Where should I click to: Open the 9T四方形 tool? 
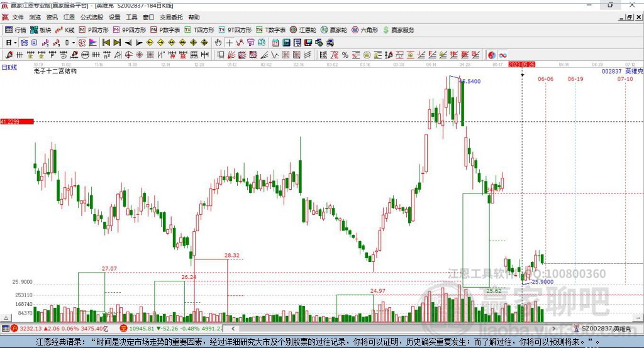235,30
